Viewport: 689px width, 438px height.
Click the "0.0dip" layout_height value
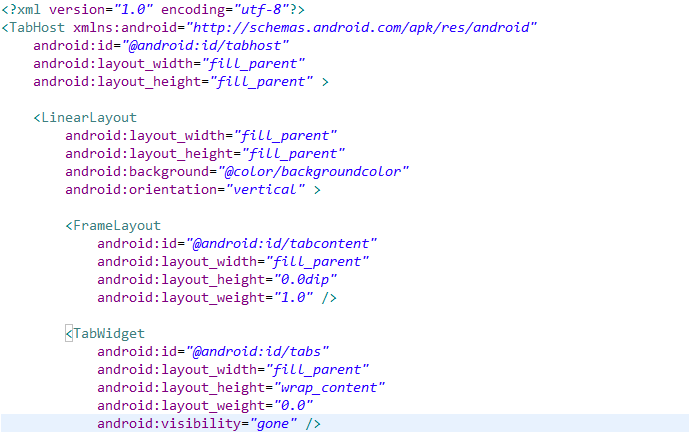pyautogui.click(x=305, y=279)
